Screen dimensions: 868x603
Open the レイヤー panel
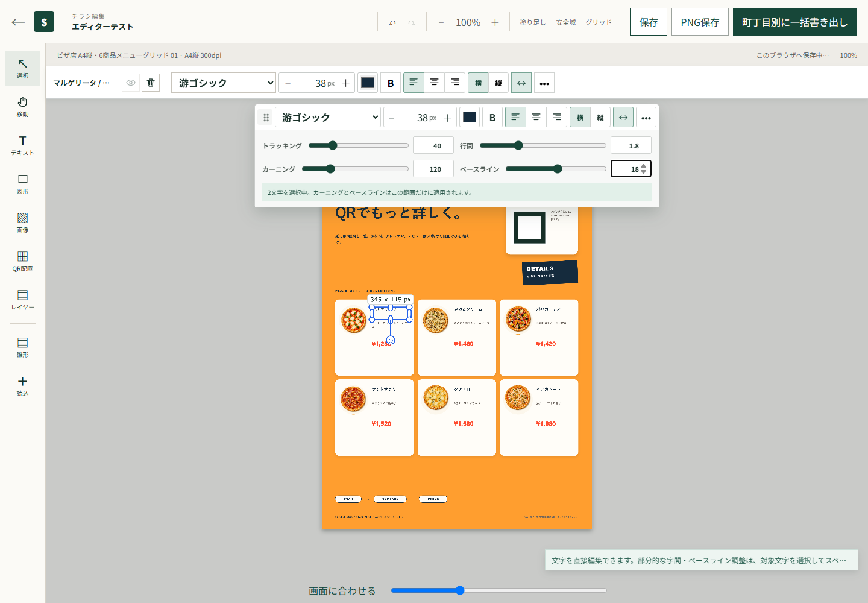[23, 300]
